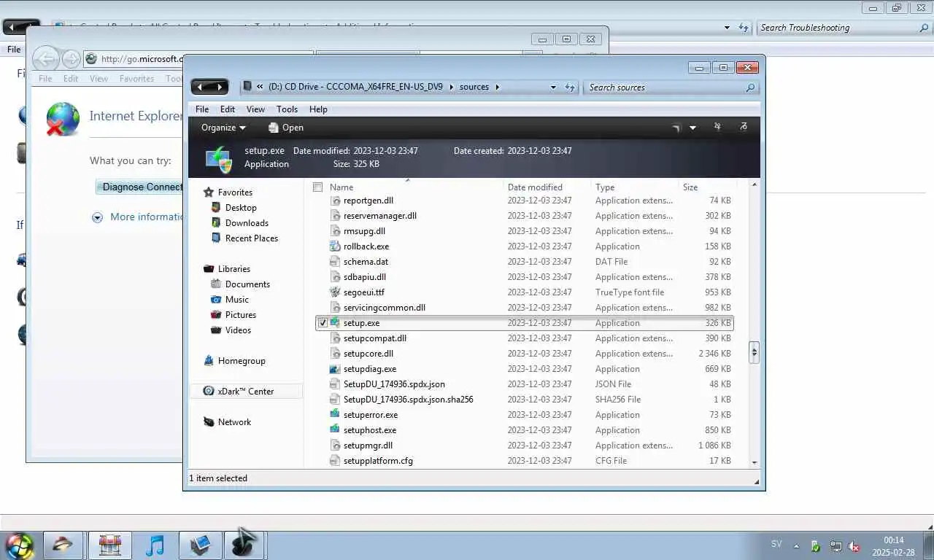This screenshot has height=560, width=934.
Task: Click the search magnifier in sources window
Action: click(750, 87)
